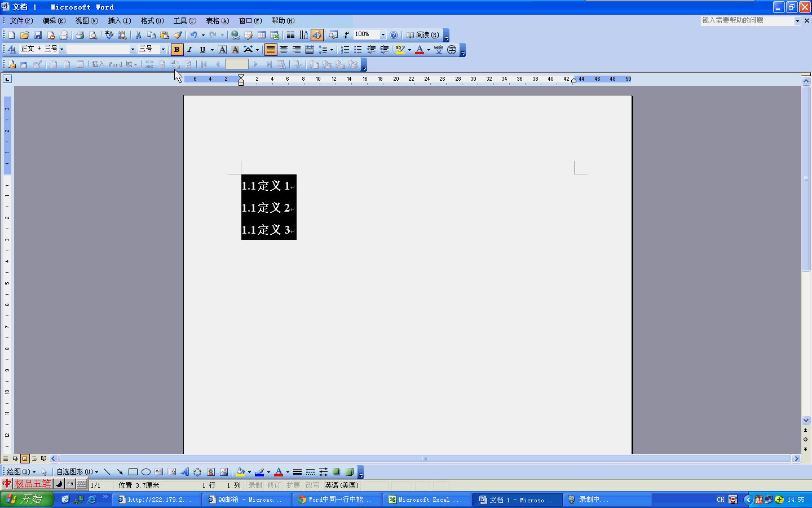The image size is (812, 508).
Task: Toggle right alignment
Action: (x=297, y=50)
